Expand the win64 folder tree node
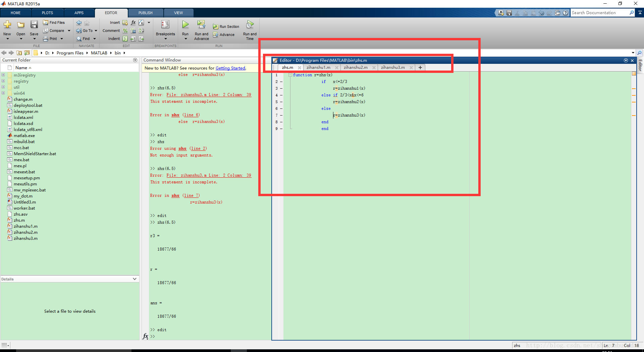The width and height of the screenshot is (644, 352). tap(3, 93)
